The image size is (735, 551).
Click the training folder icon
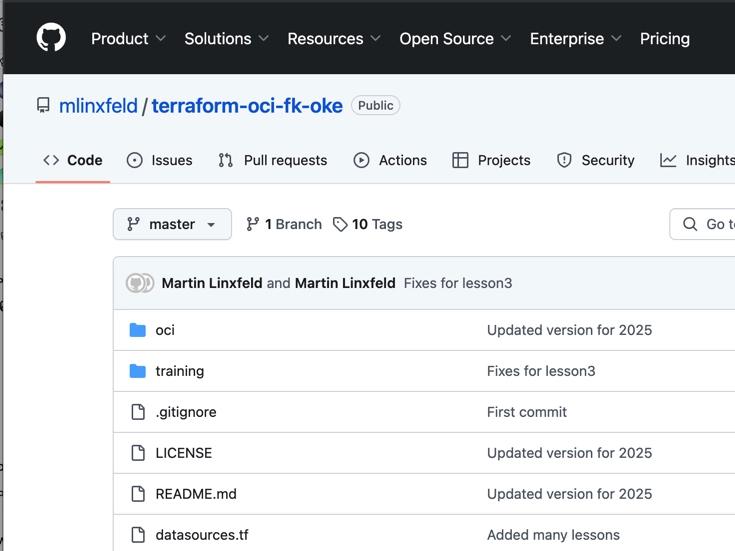tap(137, 371)
